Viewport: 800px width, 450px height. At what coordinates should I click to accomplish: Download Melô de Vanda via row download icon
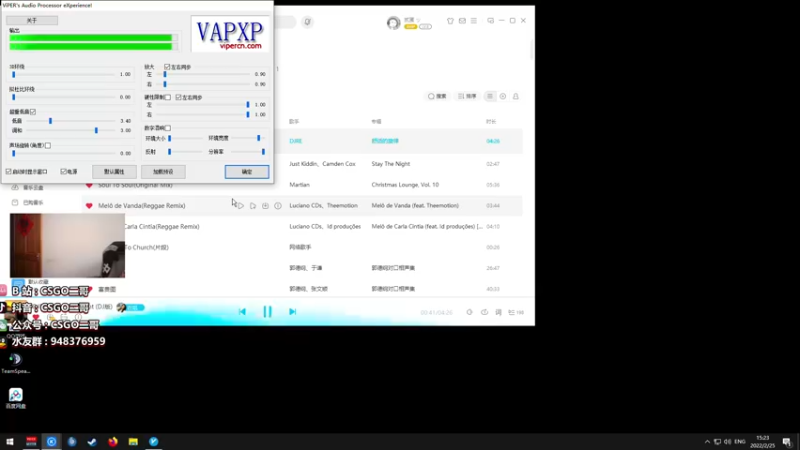tap(265, 206)
